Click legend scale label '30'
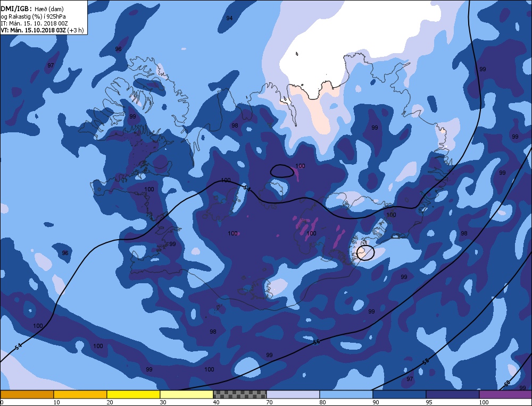 point(163,402)
